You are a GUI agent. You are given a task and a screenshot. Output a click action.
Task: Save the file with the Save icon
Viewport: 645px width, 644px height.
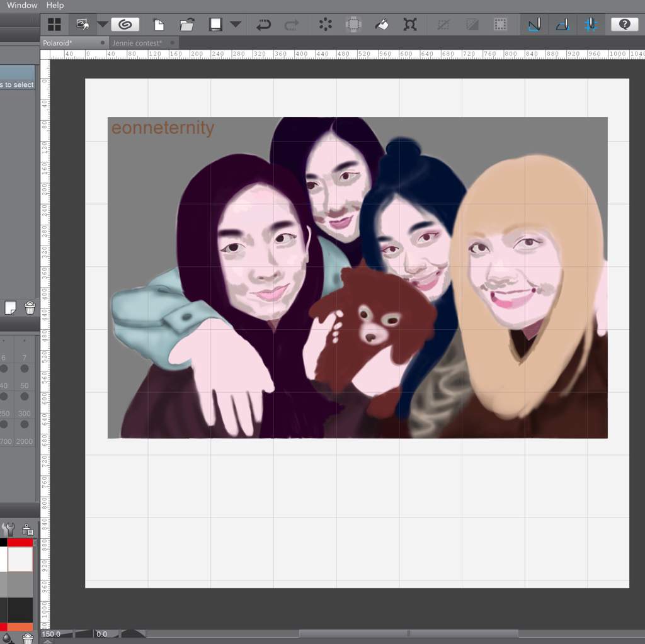pyautogui.click(x=215, y=25)
